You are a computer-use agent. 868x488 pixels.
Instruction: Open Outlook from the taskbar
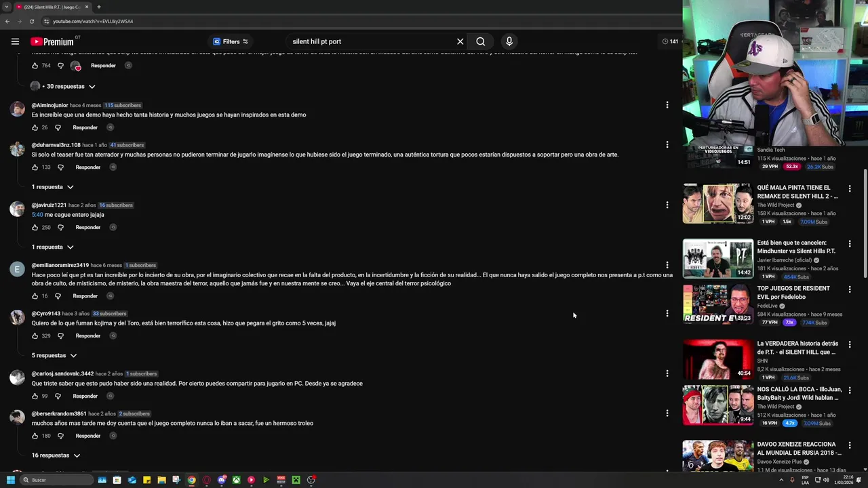pos(132,480)
